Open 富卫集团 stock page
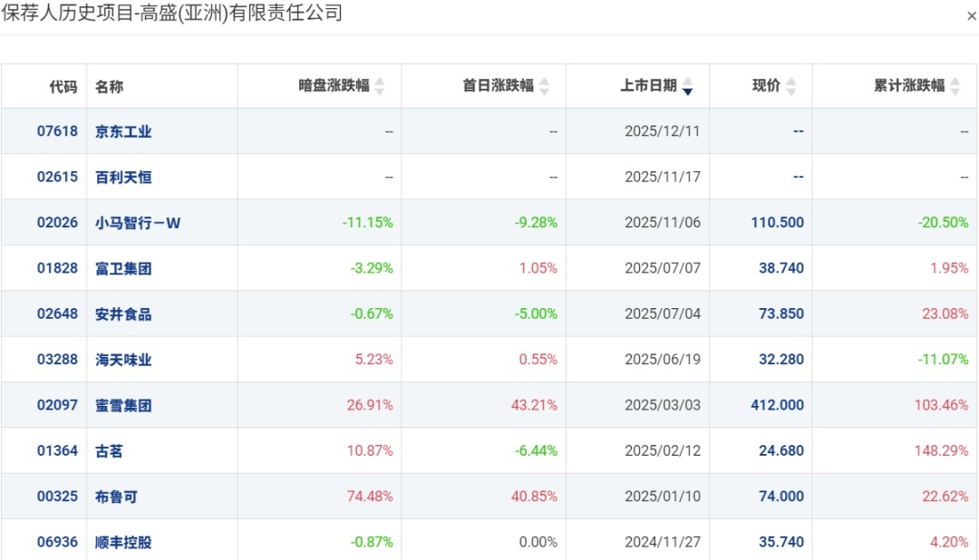Image resolution: width=979 pixels, height=560 pixels. (123, 268)
